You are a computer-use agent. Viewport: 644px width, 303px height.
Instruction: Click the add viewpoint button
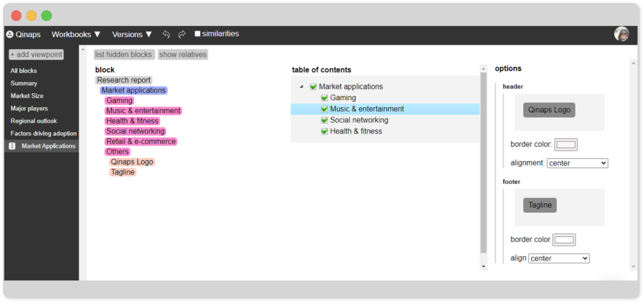(x=36, y=54)
